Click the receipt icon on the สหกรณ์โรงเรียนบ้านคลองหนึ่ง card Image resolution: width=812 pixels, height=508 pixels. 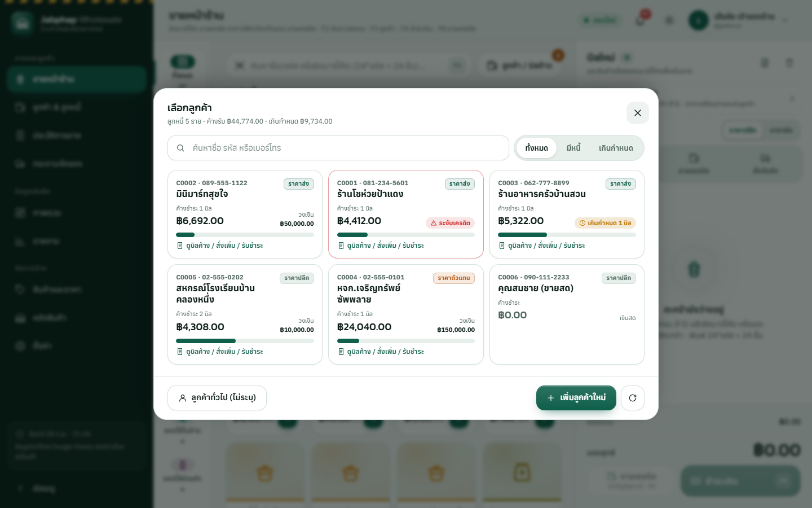pos(180,352)
